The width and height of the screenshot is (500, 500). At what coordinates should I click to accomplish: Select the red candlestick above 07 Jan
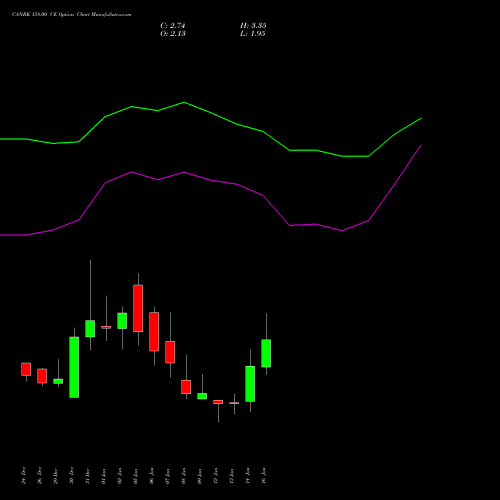pos(170,352)
